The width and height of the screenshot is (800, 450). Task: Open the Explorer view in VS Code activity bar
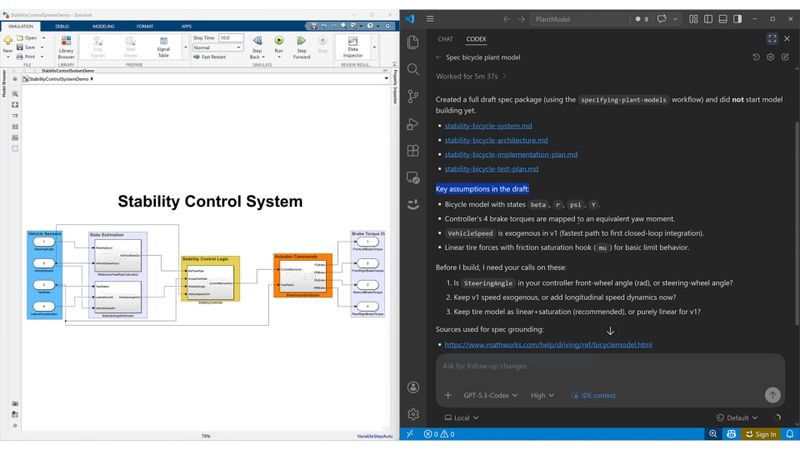coord(413,41)
